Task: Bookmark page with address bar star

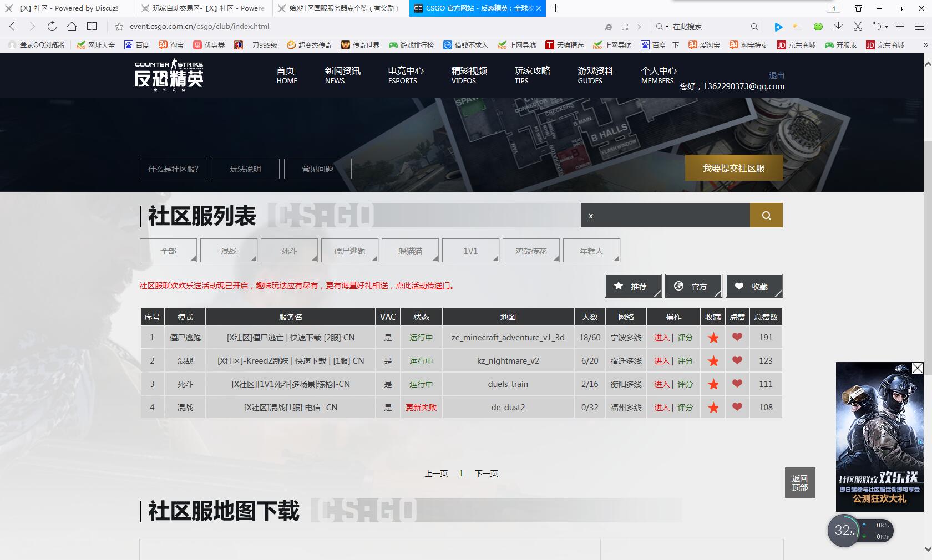Action: click(x=119, y=27)
